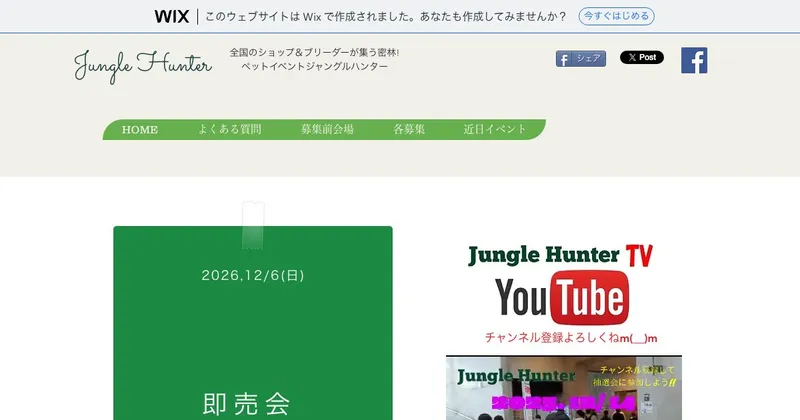This screenshot has height=420, width=800.
Task: Open the Jungle Hunter video thumbnail
Action: coord(564,388)
